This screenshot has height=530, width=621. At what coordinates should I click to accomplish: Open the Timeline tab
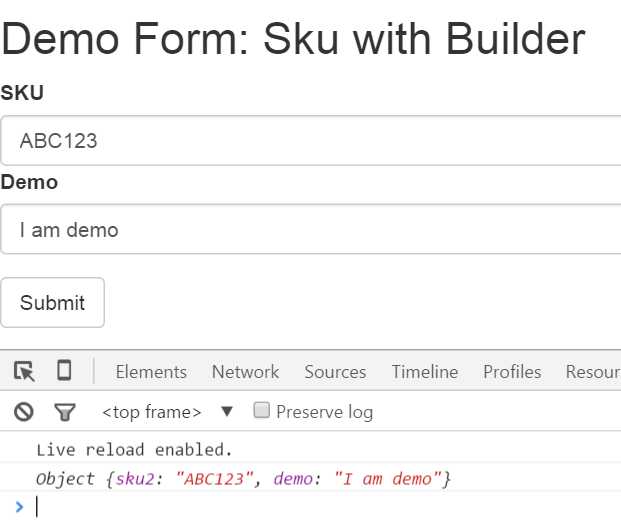pyautogui.click(x=425, y=372)
